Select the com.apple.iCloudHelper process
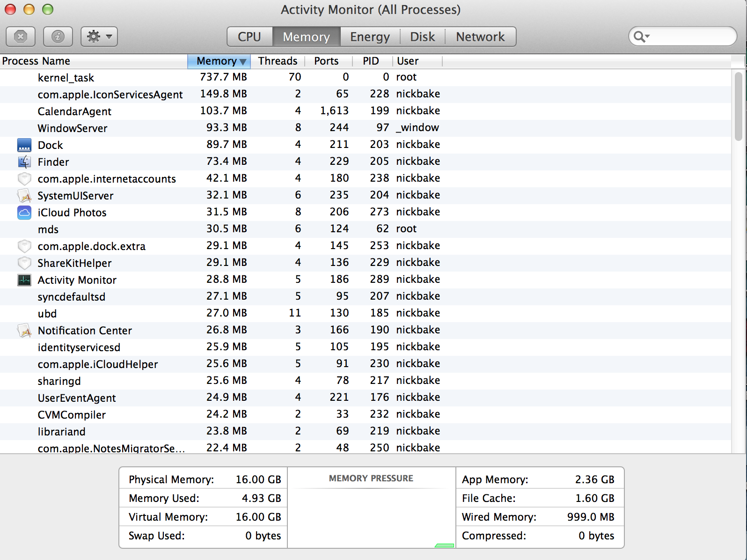This screenshot has width=747, height=560. pos(365,364)
